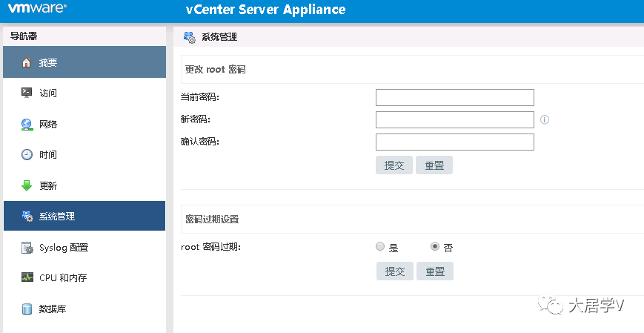Click the info icon next to 新密码 field
Viewport: 644px width, 333px height.
pos(545,119)
